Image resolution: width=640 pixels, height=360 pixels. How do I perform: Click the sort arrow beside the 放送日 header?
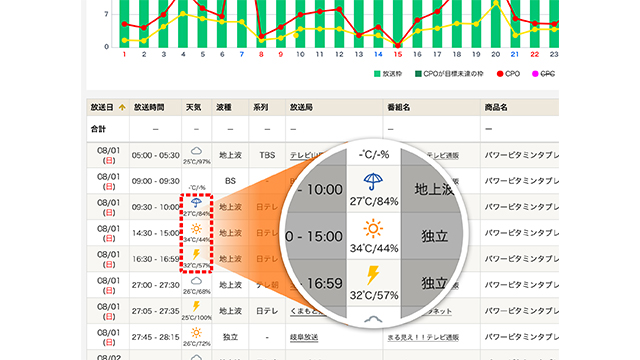(x=122, y=107)
